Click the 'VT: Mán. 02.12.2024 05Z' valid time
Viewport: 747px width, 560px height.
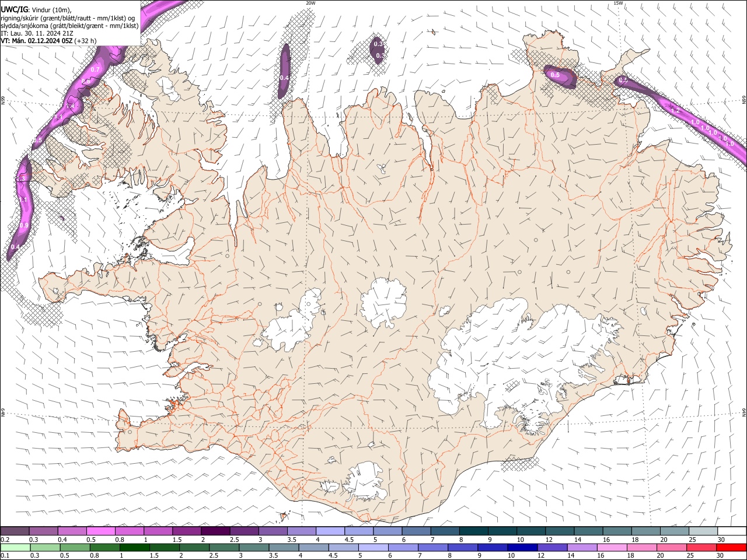37,41
